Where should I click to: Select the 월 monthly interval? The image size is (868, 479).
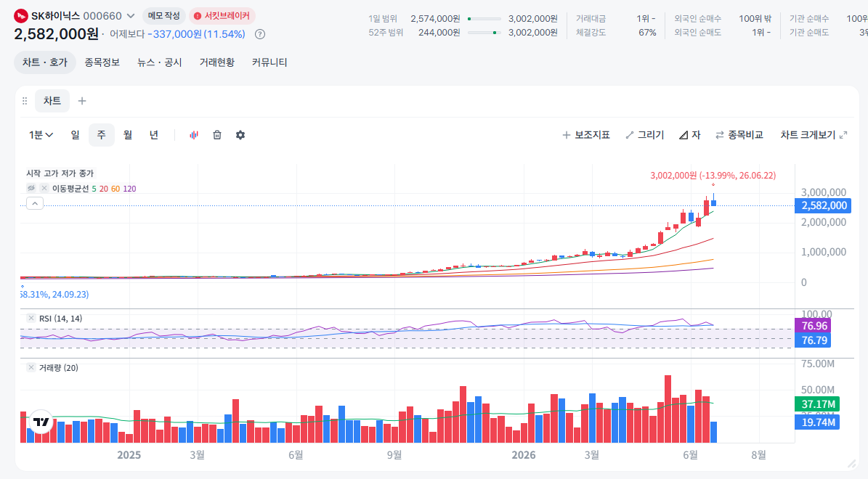pos(128,135)
